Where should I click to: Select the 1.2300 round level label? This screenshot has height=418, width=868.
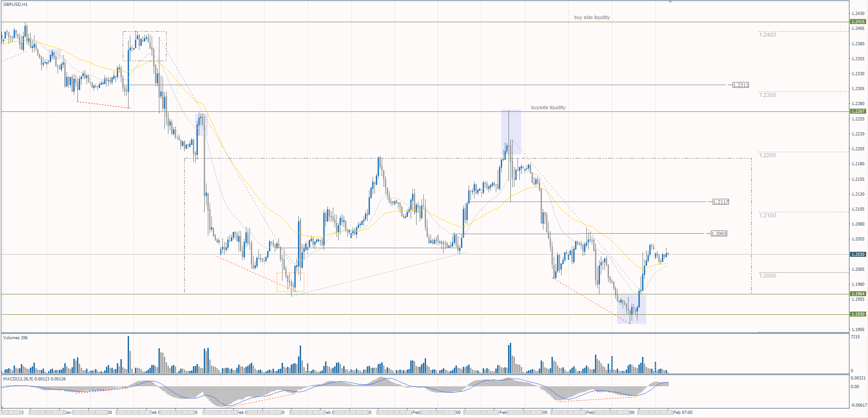(767, 95)
